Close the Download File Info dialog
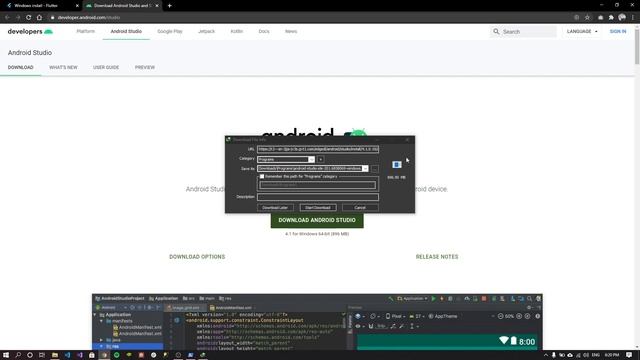 [x=407, y=140]
